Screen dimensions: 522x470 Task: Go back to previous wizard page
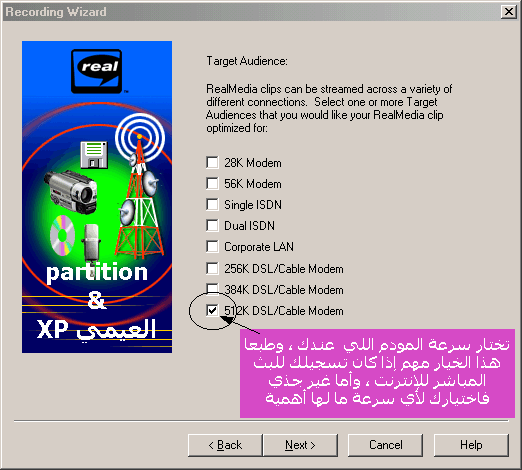pos(225,445)
